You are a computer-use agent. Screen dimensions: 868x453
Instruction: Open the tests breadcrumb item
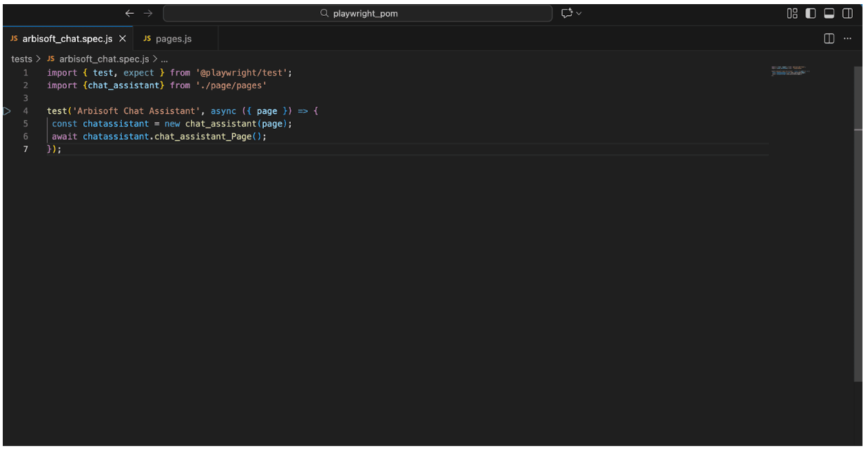tap(21, 59)
